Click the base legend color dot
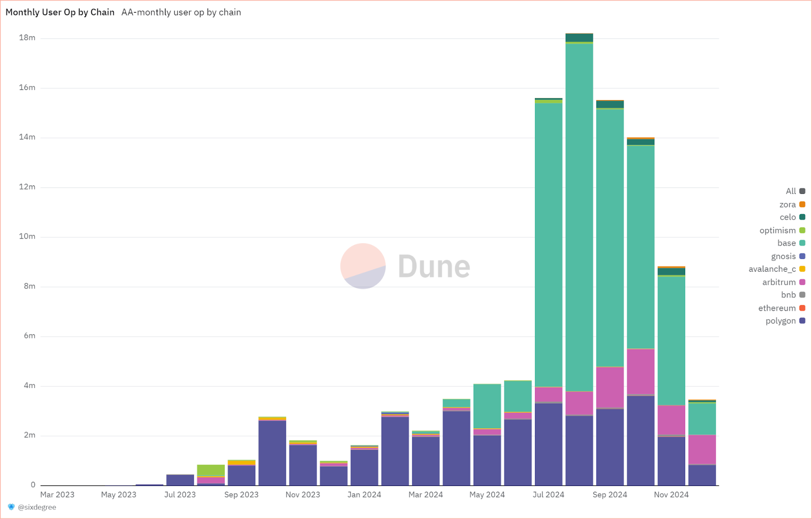 coord(802,243)
